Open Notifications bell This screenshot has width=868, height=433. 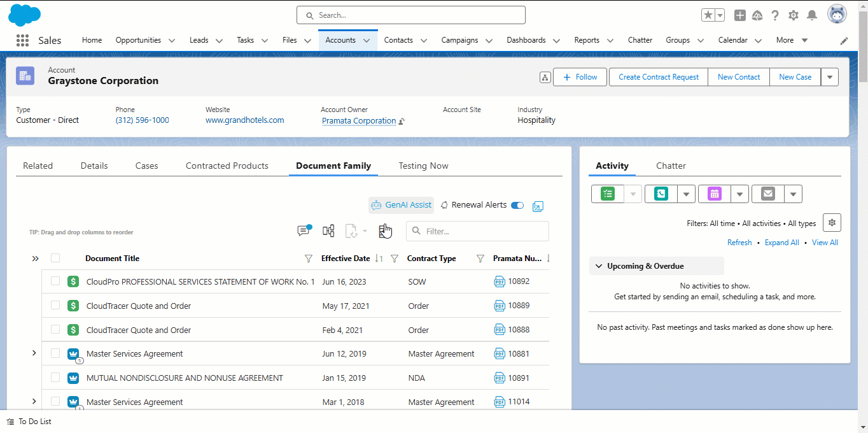pos(812,15)
